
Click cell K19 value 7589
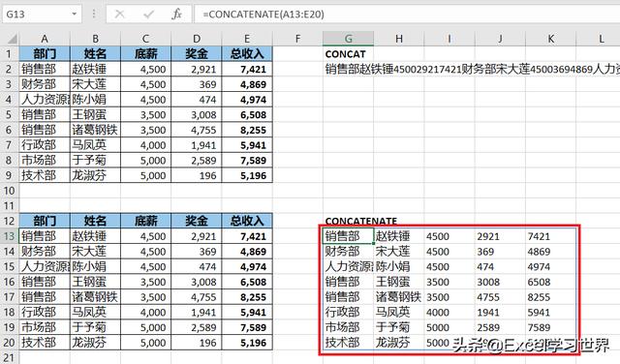click(x=550, y=327)
